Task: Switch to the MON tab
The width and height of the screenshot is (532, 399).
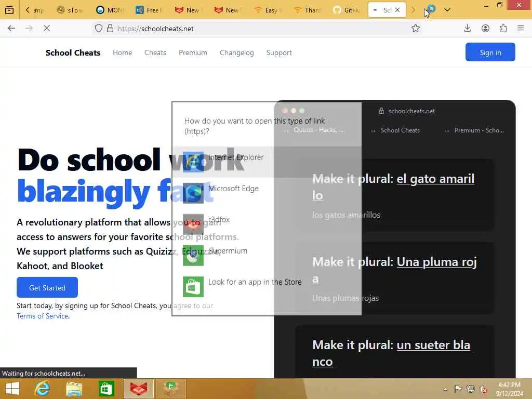Action: click(x=109, y=10)
